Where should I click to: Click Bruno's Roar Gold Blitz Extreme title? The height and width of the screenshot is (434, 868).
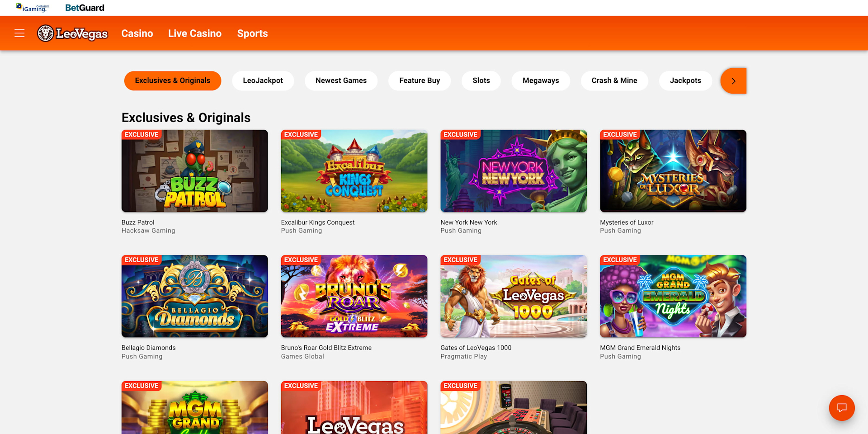(326, 348)
